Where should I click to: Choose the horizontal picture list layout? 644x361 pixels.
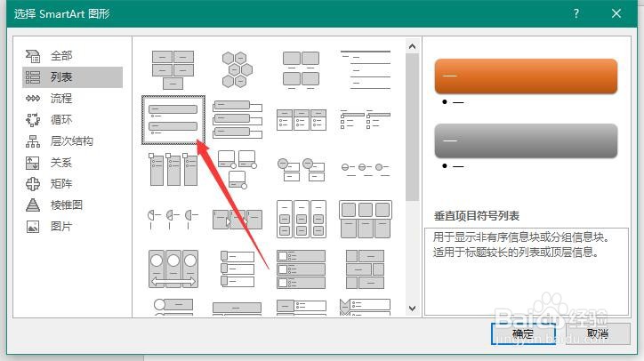click(x=365, y=220)
